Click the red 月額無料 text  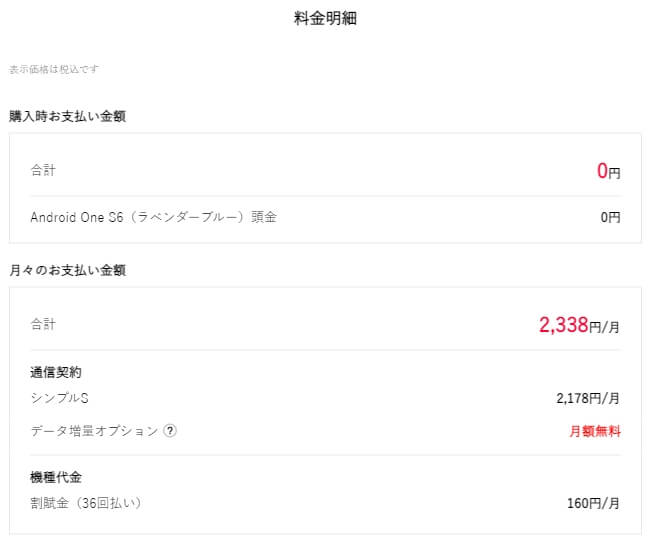point(595,431)
